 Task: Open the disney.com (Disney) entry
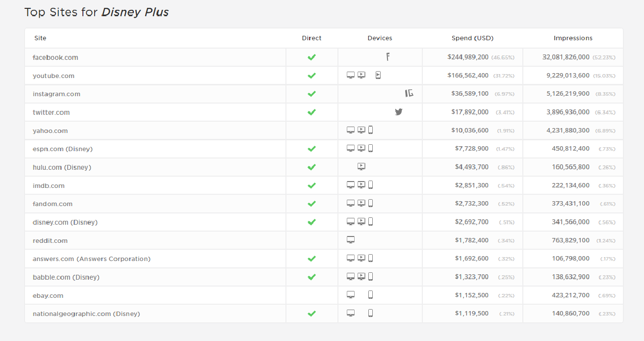(x=65, y=222)
